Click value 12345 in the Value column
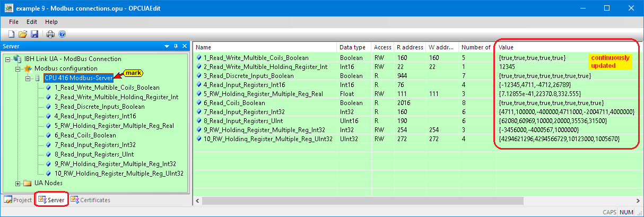The height and width of the screenshot is (217, 644). [507, 67]
